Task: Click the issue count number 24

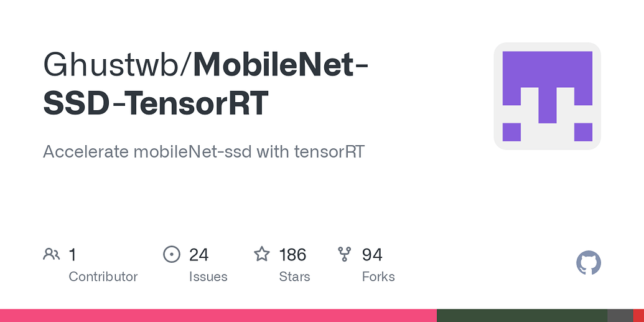Action: [x=198, y=255]
